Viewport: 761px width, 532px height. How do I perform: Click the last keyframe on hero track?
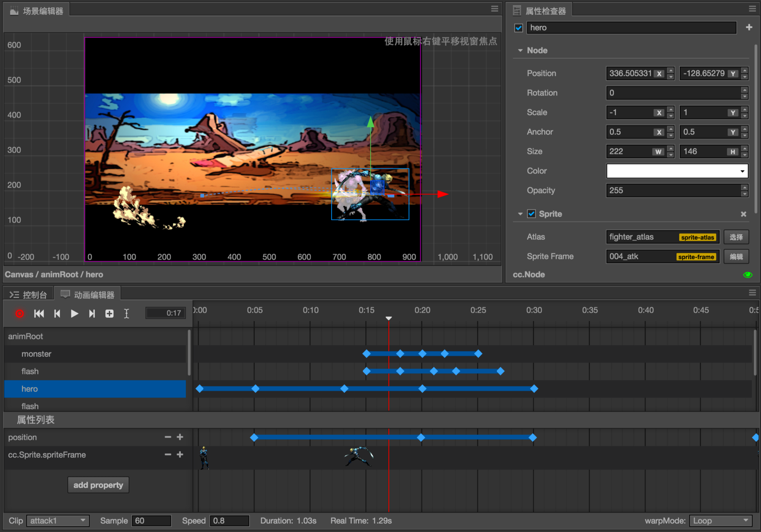(534, 389)
